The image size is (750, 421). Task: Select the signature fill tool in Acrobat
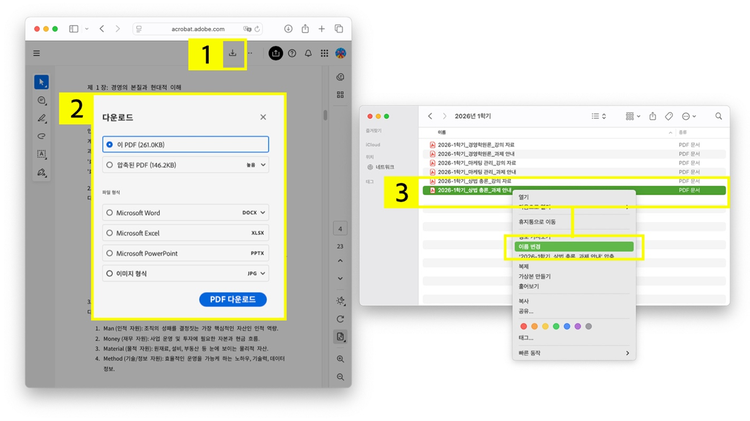coord(42,172)
